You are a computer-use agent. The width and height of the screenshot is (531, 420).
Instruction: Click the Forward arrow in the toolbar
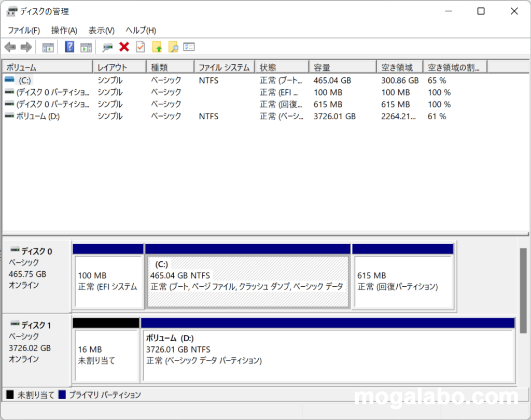(x=26, y=47)
